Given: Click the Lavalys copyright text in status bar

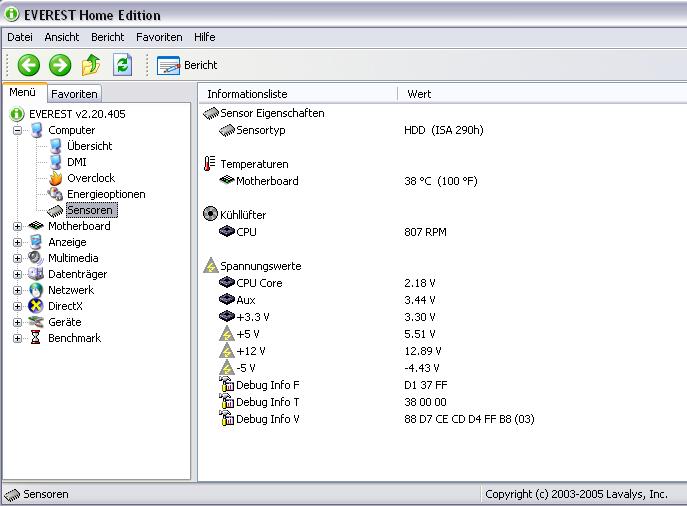Looking at the screenshot, I should pyautogui.click(x=576, y=494).
